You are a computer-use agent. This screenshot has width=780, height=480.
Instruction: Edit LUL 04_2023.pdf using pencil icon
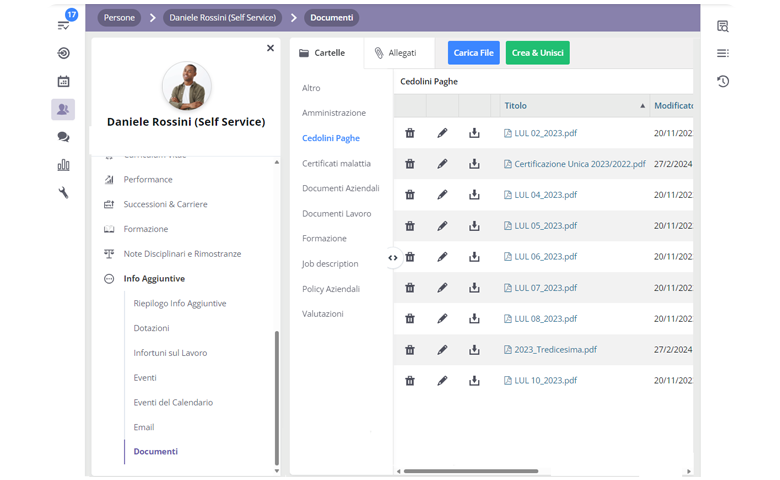(x=442, y=195)
